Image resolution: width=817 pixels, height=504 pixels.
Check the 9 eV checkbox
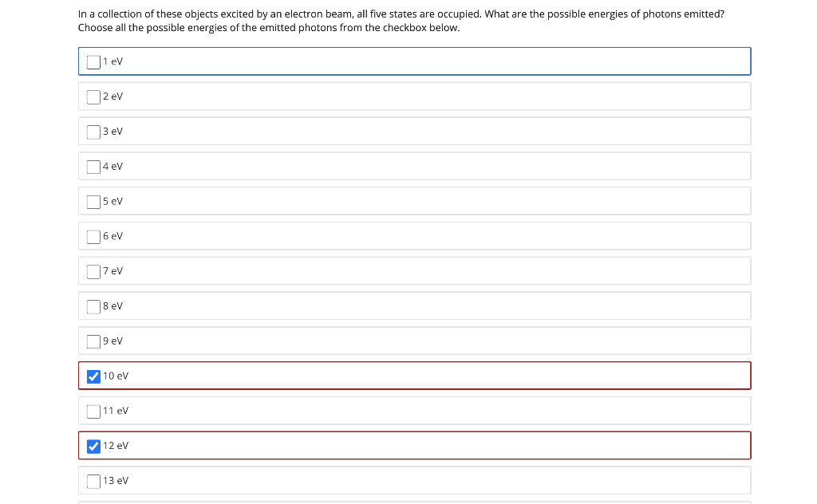93,341
